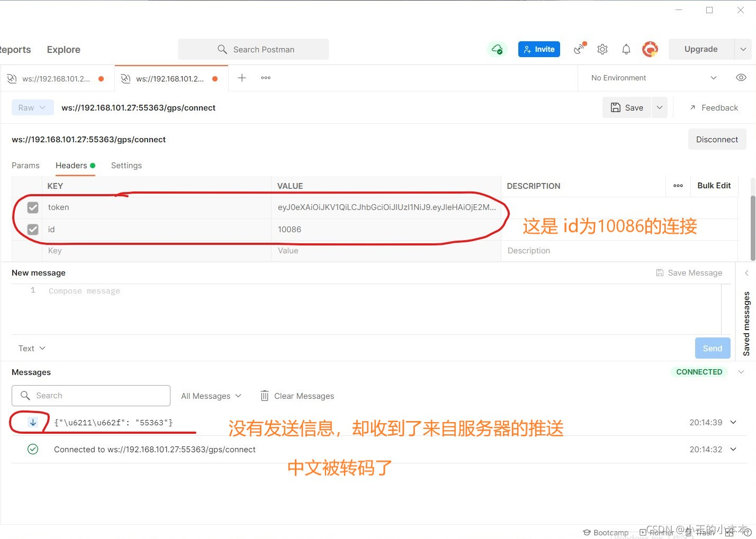Open the capture requests satellite icon
756x539 pixels.
[x=580, y=49]
